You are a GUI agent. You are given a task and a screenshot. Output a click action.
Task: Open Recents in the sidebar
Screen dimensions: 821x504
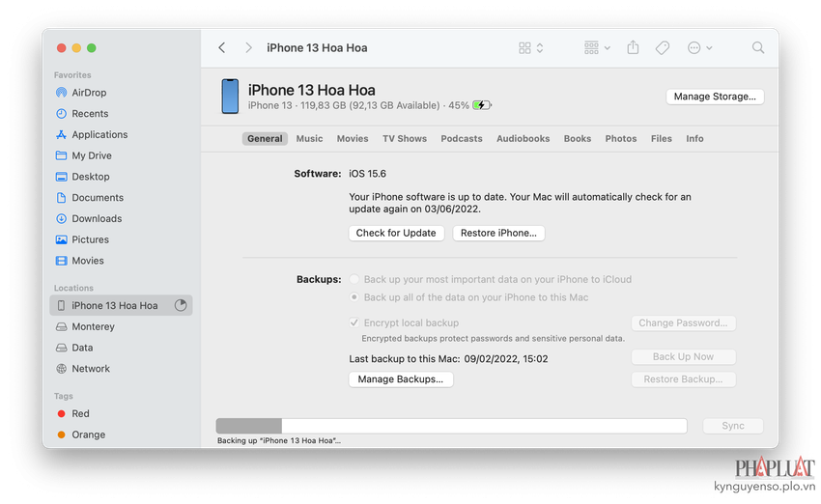(90, 114)
